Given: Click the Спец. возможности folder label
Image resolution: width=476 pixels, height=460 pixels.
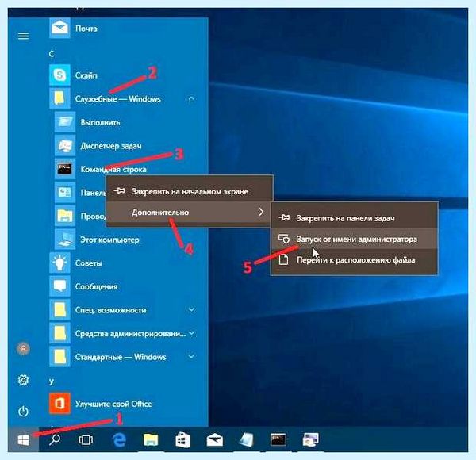Looking at the screenshot, I should pyautogui.click(x=110, y=310).
